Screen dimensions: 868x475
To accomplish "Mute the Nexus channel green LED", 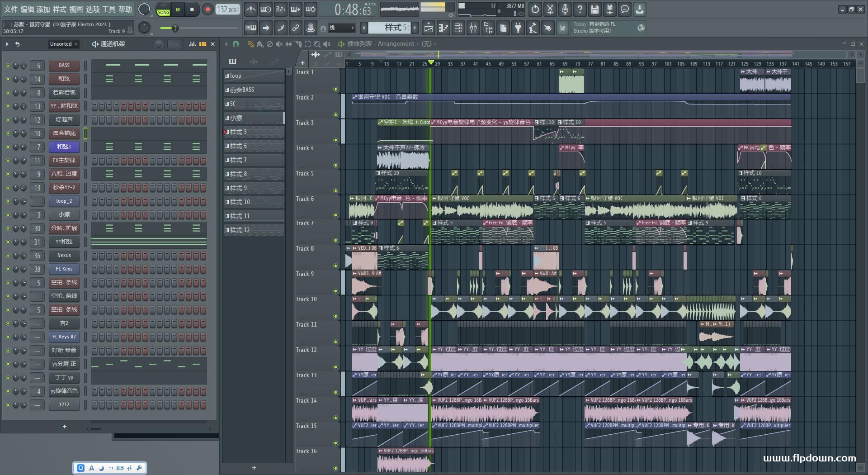I will point(8,256).
